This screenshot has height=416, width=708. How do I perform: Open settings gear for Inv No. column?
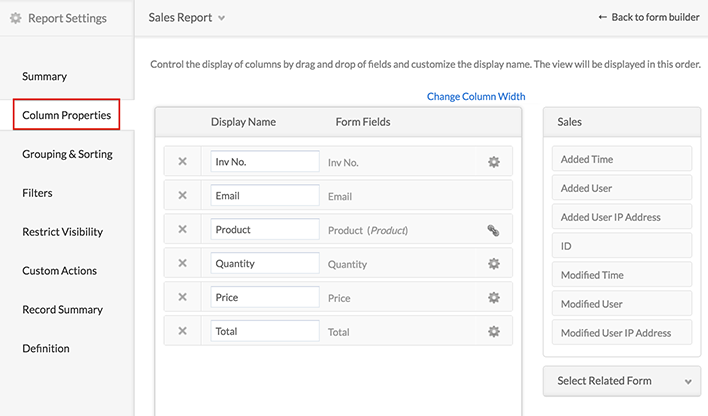[493, 162]
